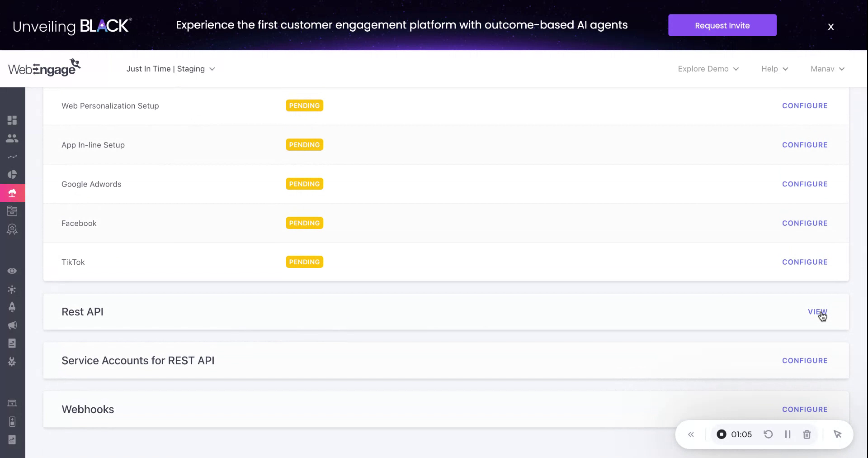868x458 pixels.
Task: Stop the screen recording
Action: coord(722,434)
